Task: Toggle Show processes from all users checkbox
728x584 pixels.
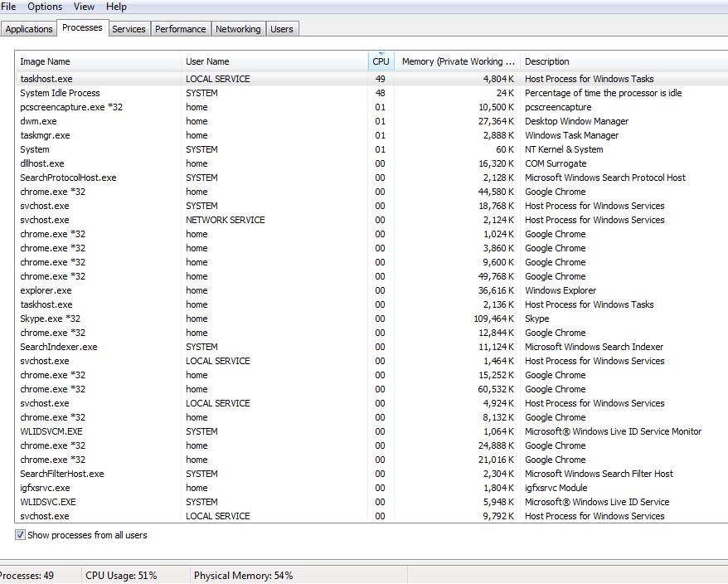Action: coord(20,535)
